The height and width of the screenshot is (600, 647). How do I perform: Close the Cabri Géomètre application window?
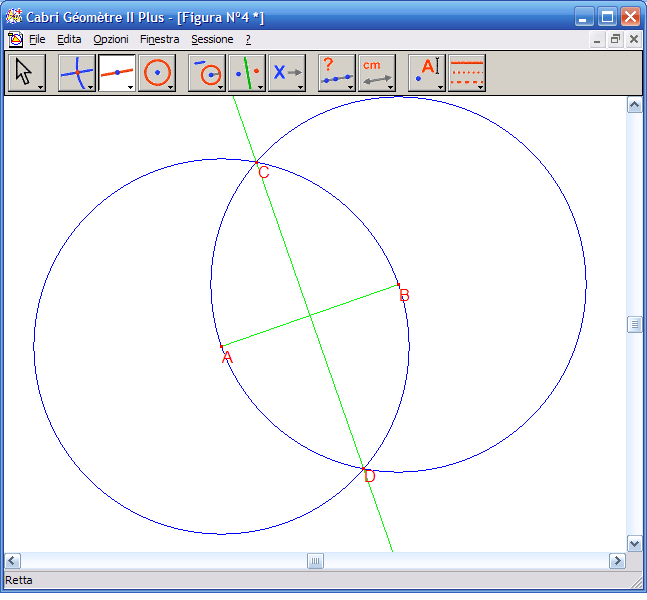630,17
